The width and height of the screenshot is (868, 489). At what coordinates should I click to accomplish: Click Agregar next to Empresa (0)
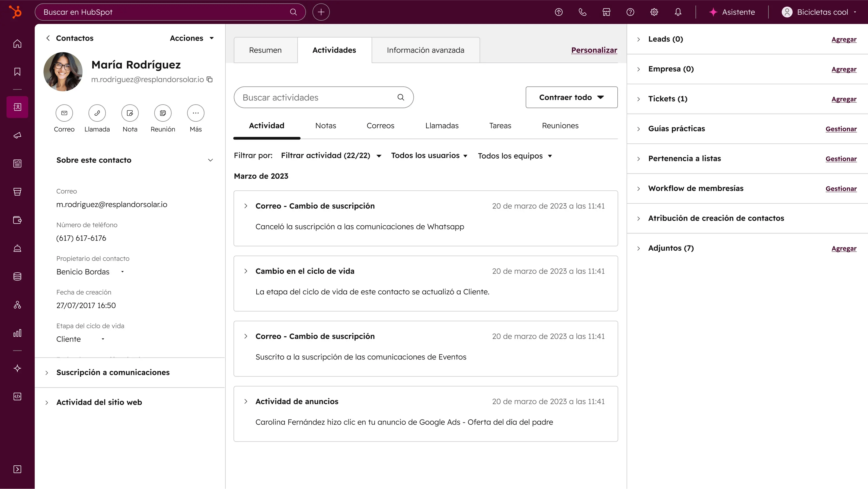[x=844, y=69]
